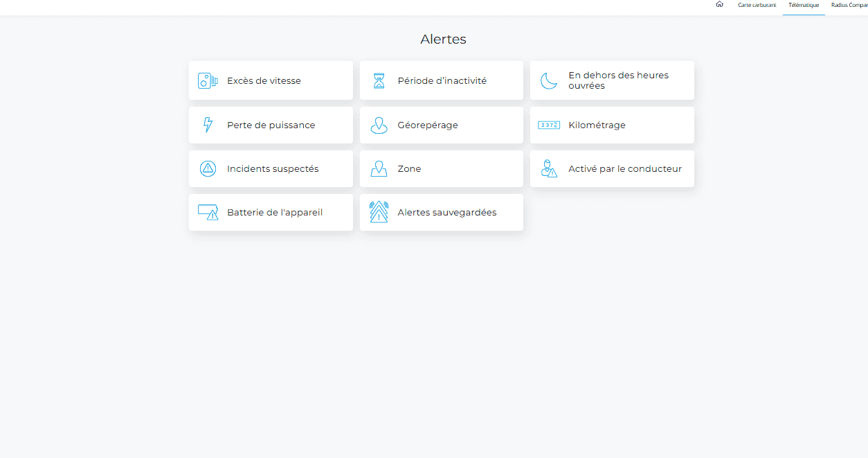The height and width of the screenshot is (458, 868).
Task: Click the lightning bolt power loss icon
Action: 208,125
